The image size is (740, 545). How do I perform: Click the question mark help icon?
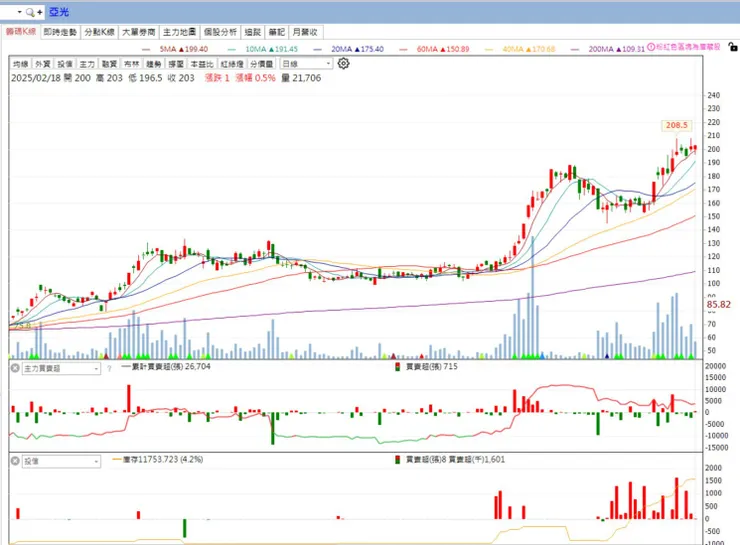109,369
